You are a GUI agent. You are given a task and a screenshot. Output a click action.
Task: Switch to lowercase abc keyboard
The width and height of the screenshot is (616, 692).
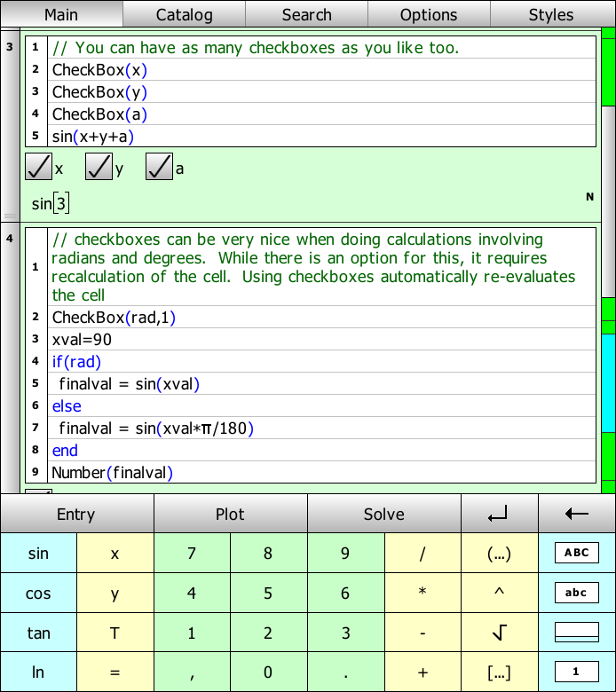pos(576,593)
